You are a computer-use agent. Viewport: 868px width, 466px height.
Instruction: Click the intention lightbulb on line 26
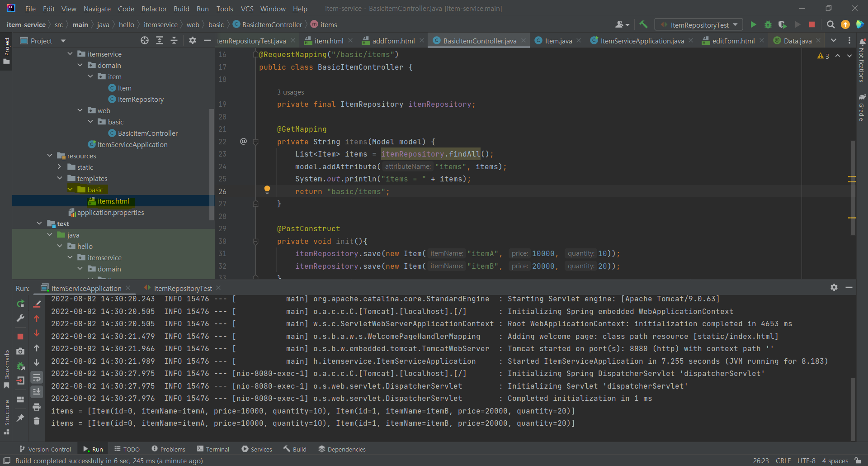point(267,190)
